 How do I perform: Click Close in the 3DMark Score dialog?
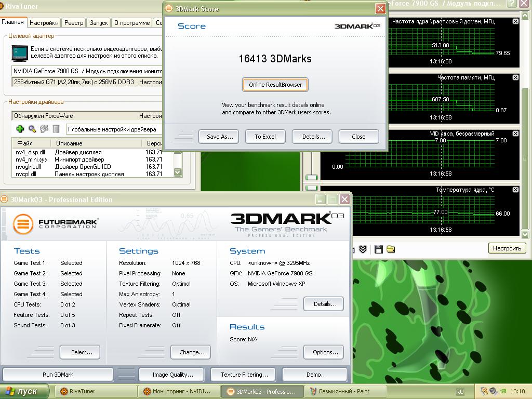click(x=358, y=137)
